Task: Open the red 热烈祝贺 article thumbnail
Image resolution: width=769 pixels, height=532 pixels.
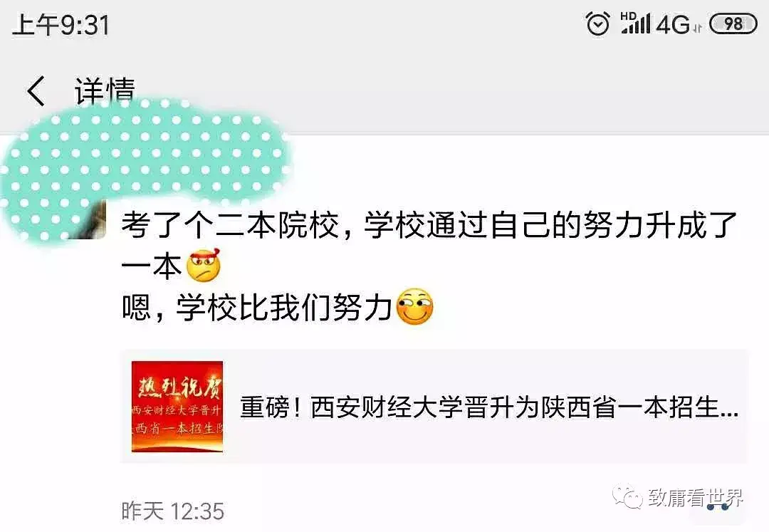Action: (x=177, y=407)
